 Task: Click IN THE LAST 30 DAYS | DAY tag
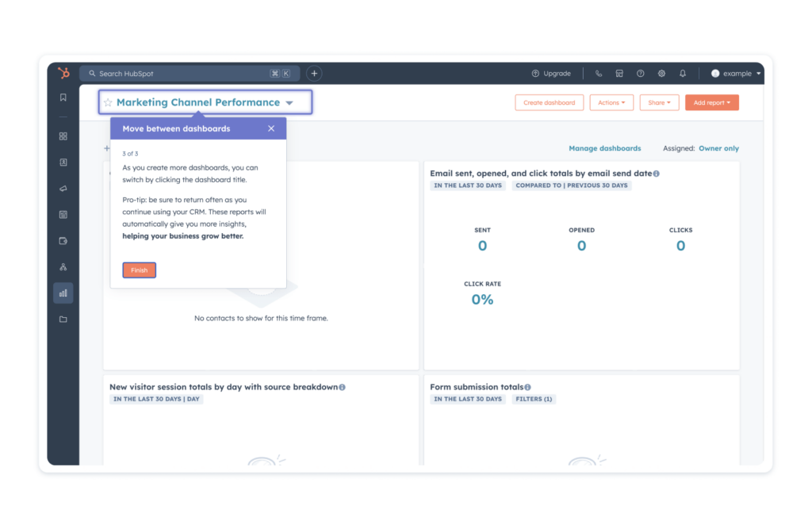pos(156,399)
